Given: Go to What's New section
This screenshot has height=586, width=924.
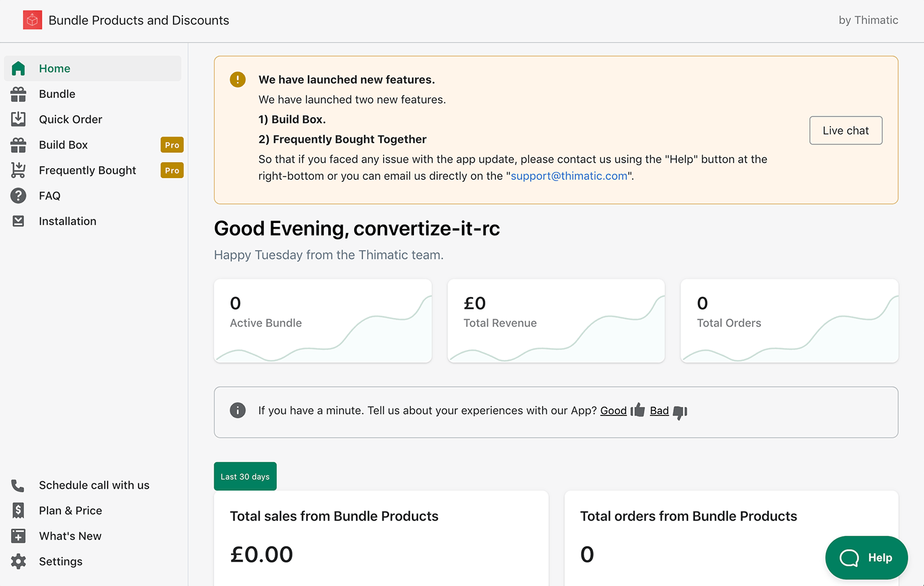Looking at the screenshot, I should click(x=70, y=536).
